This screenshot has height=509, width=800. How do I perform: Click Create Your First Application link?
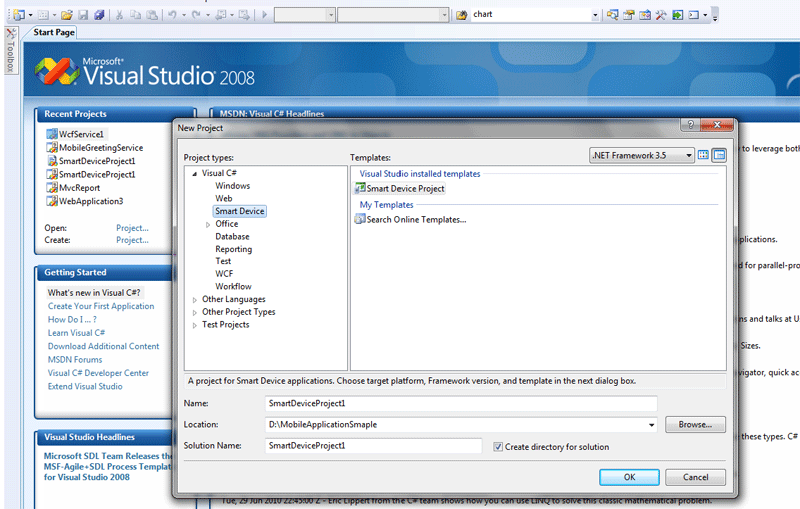click(x=101, y=306)
